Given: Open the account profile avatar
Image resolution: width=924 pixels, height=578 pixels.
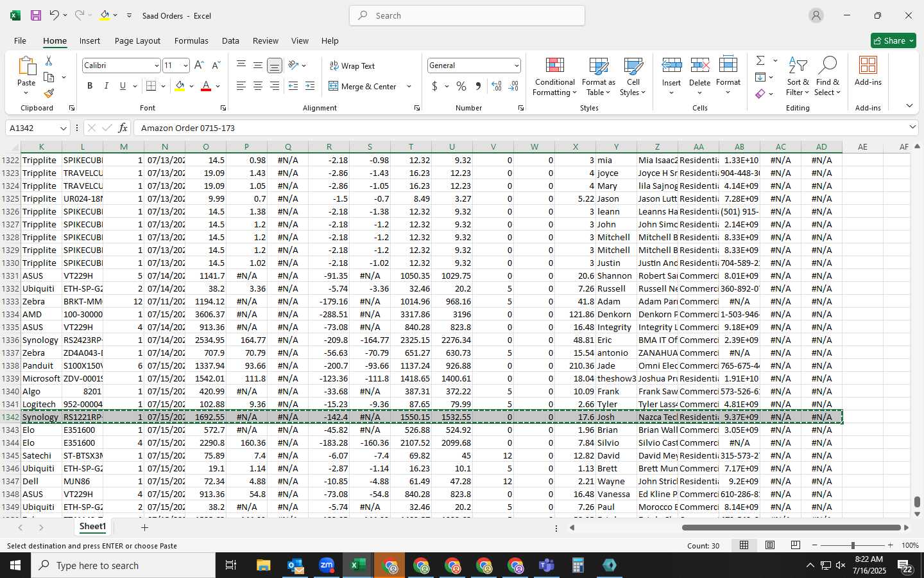Looking at the screenshot, I should pos(816,15).
